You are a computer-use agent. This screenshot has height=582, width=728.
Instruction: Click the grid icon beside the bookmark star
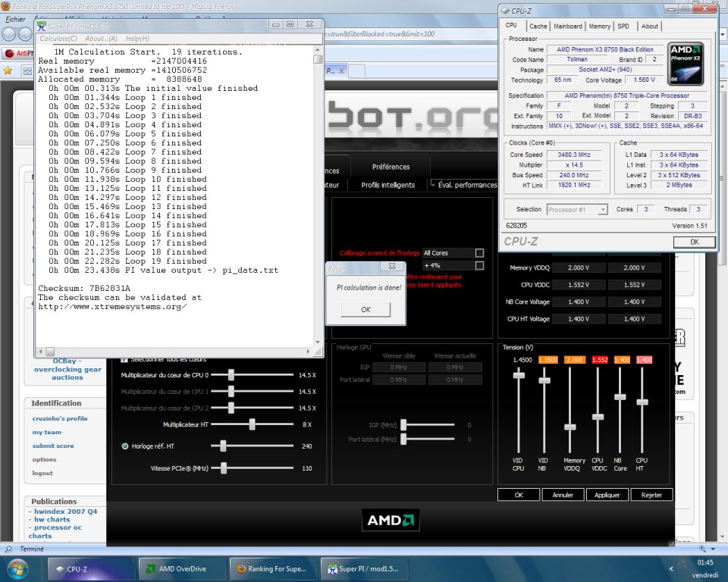pos(27,71)
